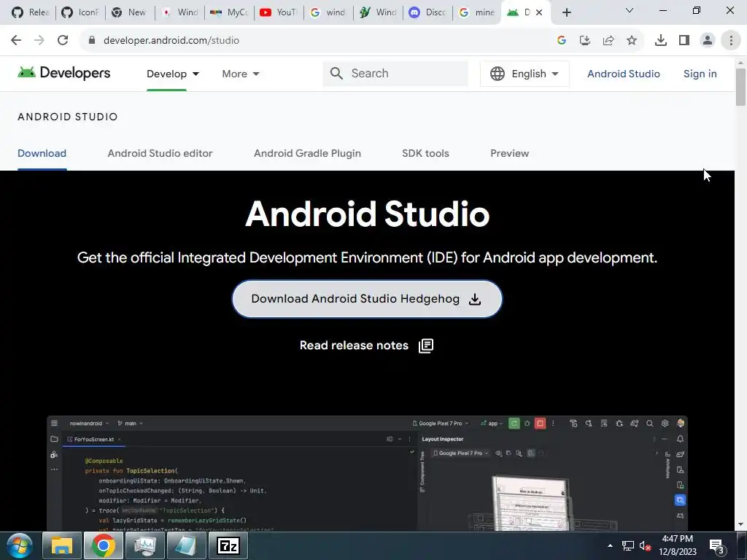The height and width of the screenshot is (560, 747).
Task: Close the active developer.android.com tab
Action: point(539,12)
